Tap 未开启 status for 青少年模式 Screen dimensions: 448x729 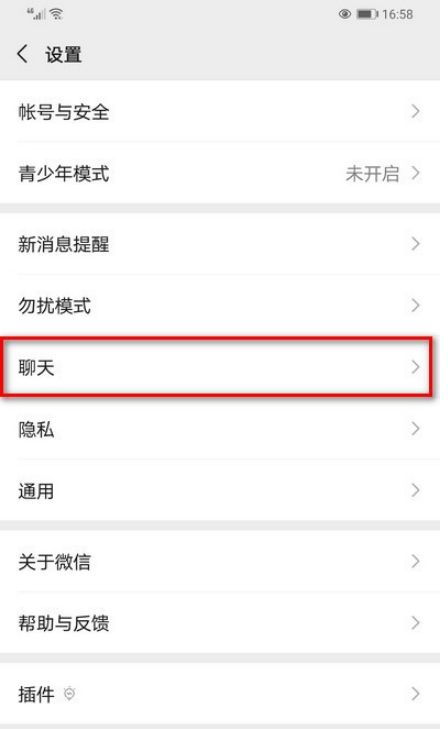coord(372,173)
